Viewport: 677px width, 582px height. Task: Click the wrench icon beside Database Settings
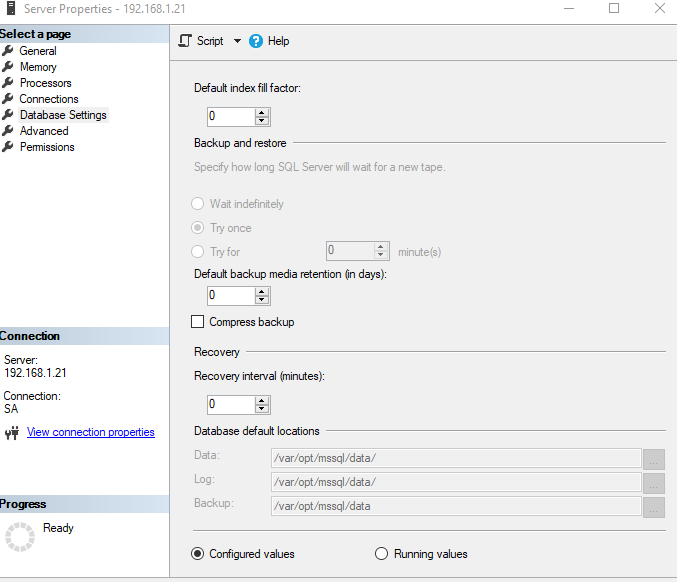pyautogui.click(x=8, y=115)
